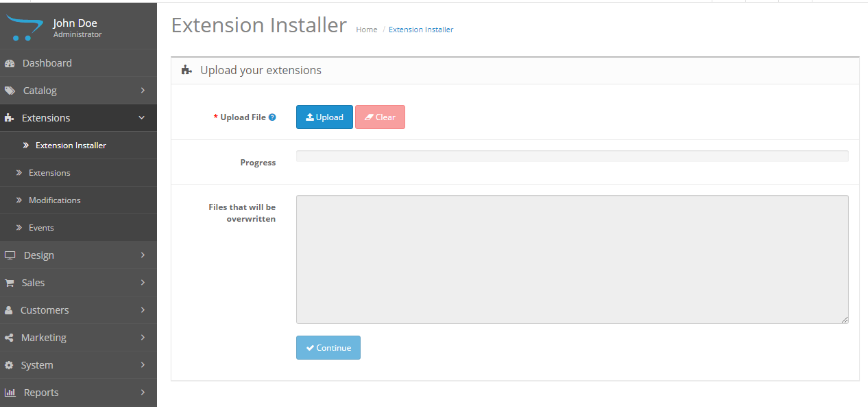Click the System gear icon

click(9, 365)
